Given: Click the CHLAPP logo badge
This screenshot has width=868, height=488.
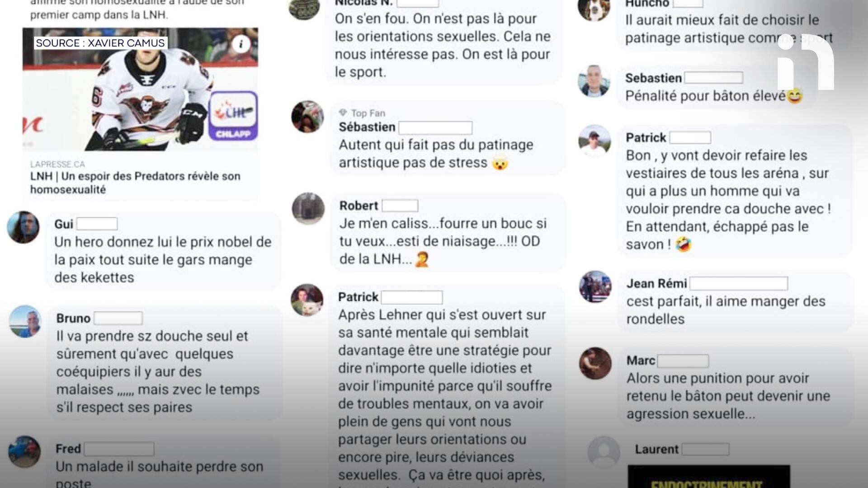Looking at the screenshot, I should (x=233, y=116).
